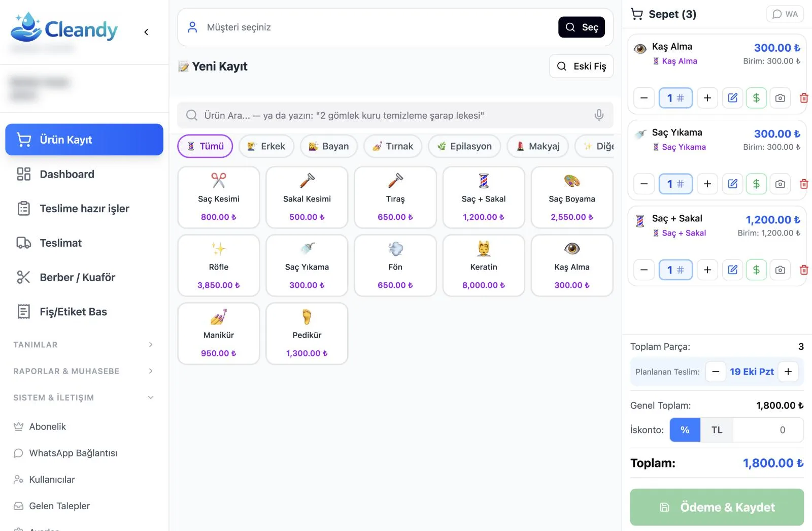Collapse the SİSTEM & İLETİŞİM section

[84, 397]
